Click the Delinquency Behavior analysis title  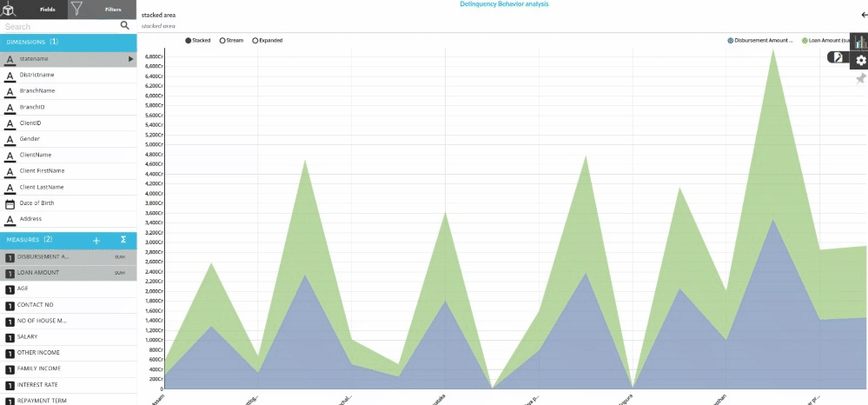504,3
